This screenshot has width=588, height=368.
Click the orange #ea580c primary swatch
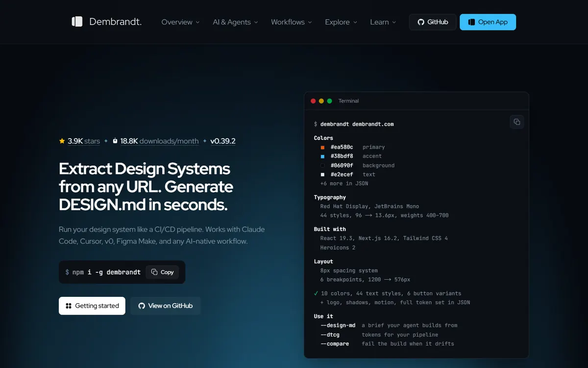322,147
